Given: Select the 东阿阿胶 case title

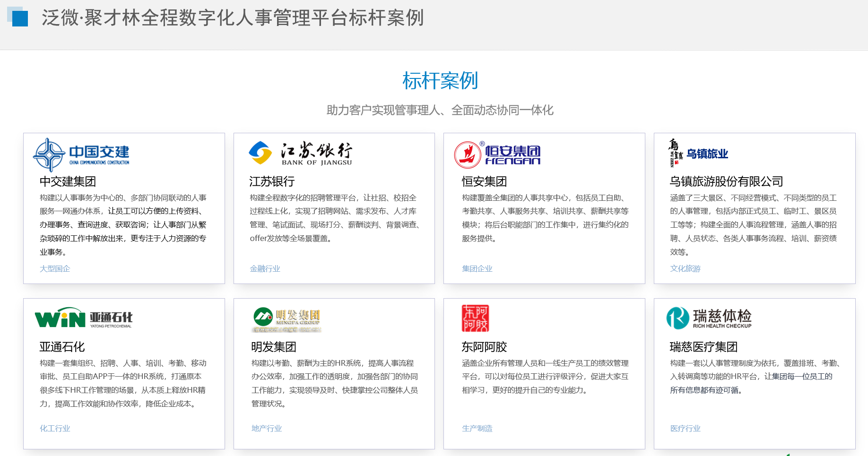Looking at the screenshot, I should [484, 347].
